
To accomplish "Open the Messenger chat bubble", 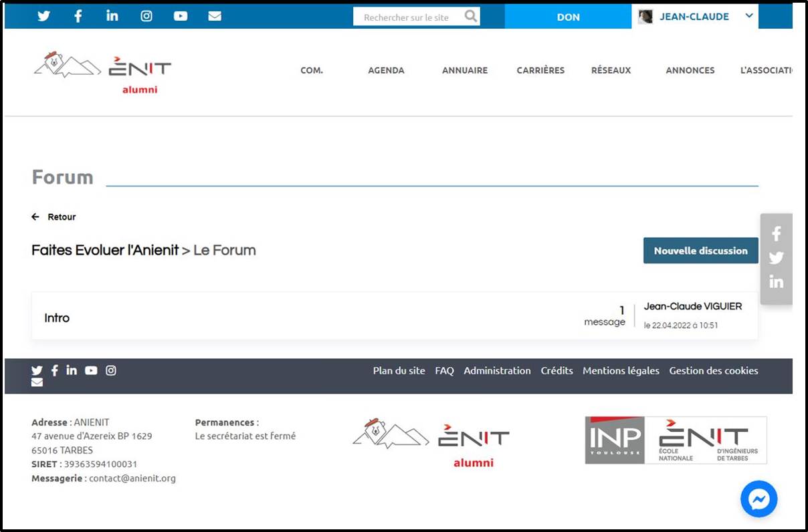I will (x=759, y=499).
